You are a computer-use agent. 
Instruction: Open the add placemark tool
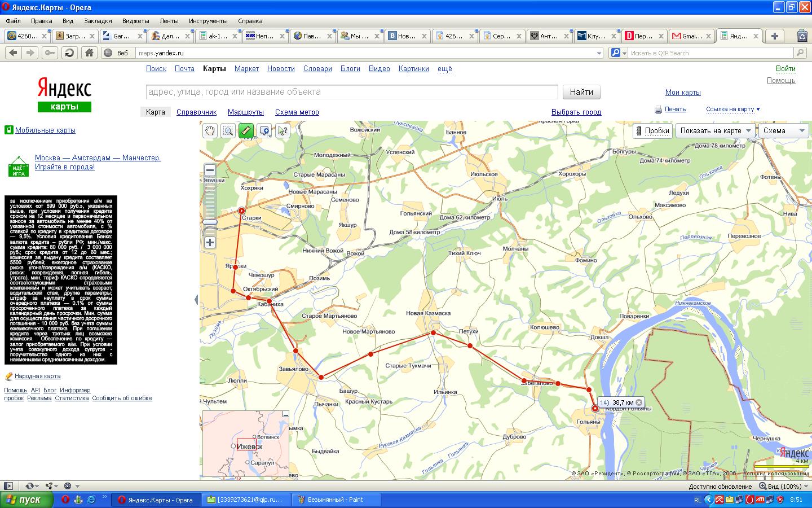coord(264,131)
